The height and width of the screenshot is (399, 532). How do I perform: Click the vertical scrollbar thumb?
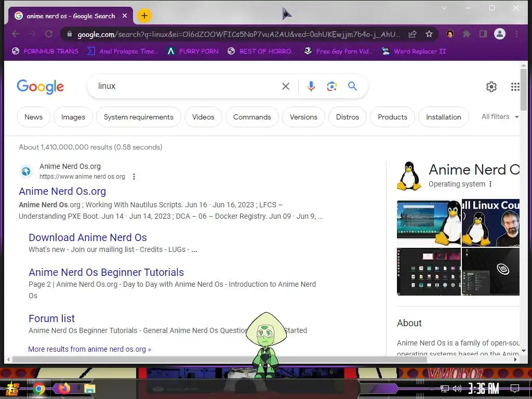click(x=524, y=89)
